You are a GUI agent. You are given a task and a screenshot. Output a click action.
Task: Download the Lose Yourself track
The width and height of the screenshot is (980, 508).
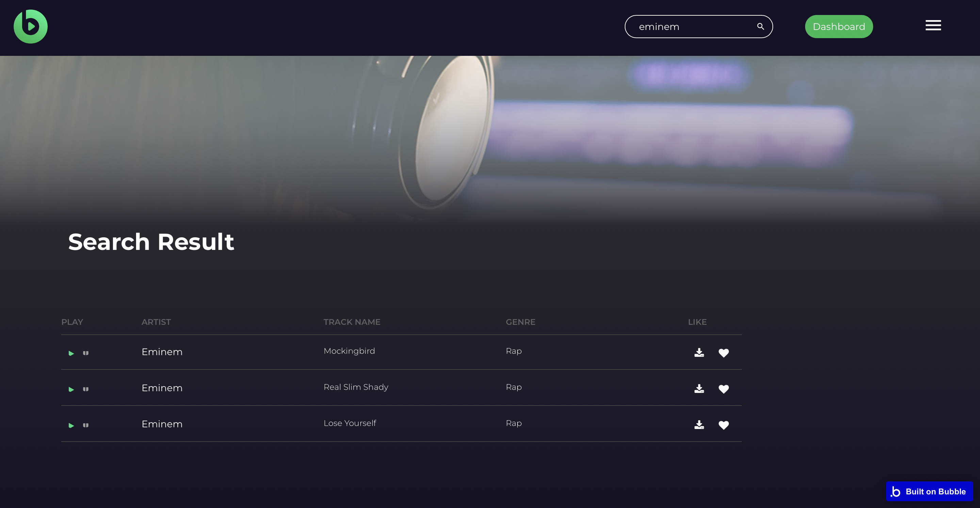[699, 425]
